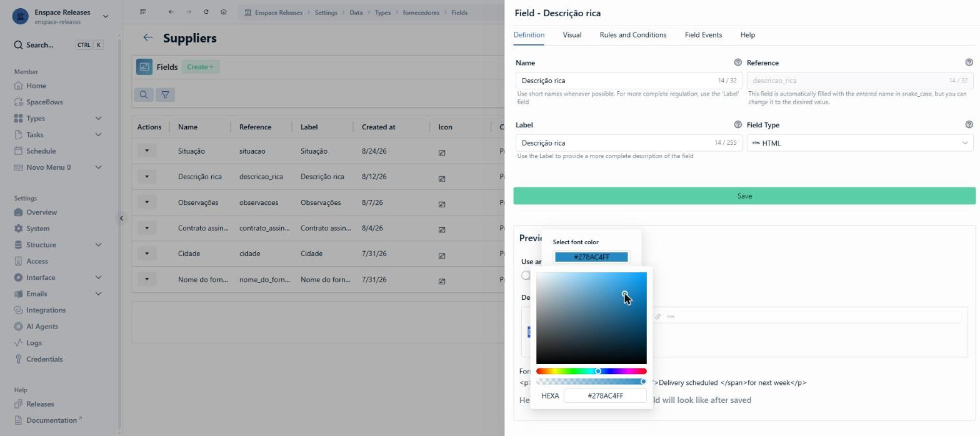Click the help icon next to Name

[x=737, y=62]
